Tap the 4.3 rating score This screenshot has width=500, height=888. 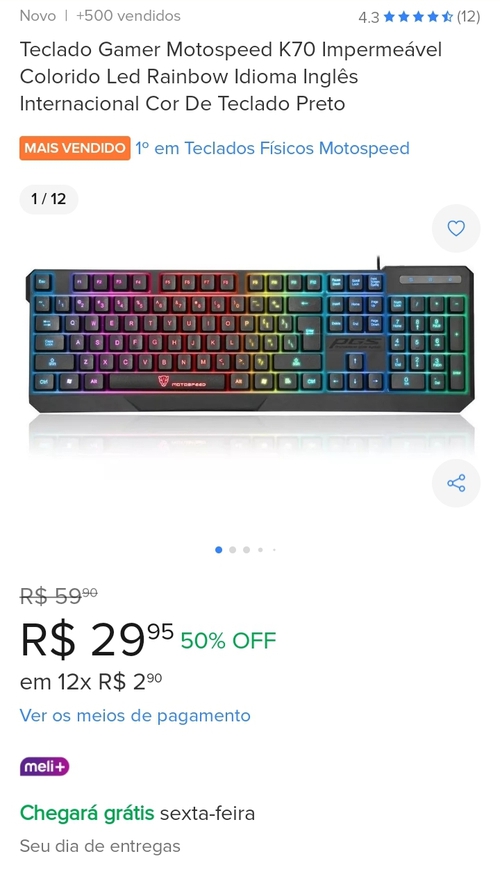pyautogui.click(x=369, y=18)
